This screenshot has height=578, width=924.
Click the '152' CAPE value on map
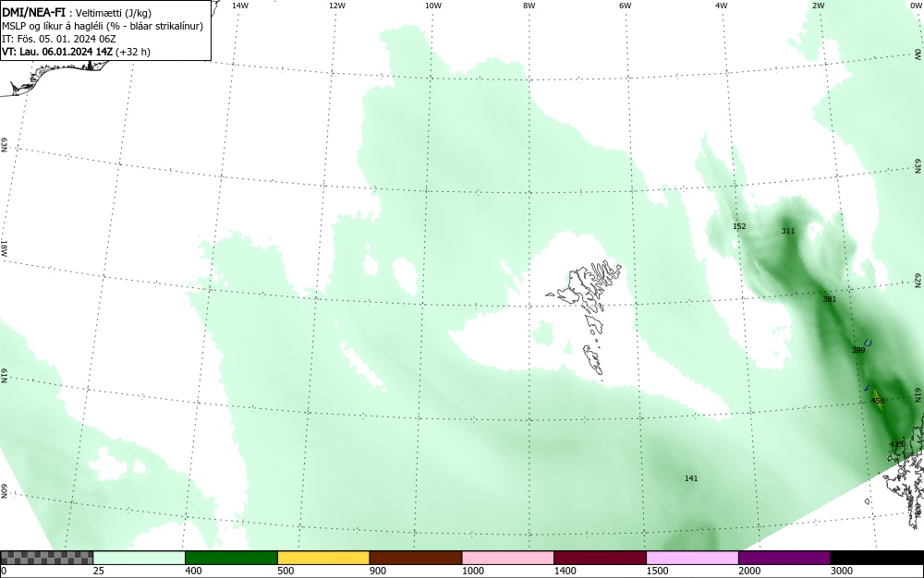739,226
